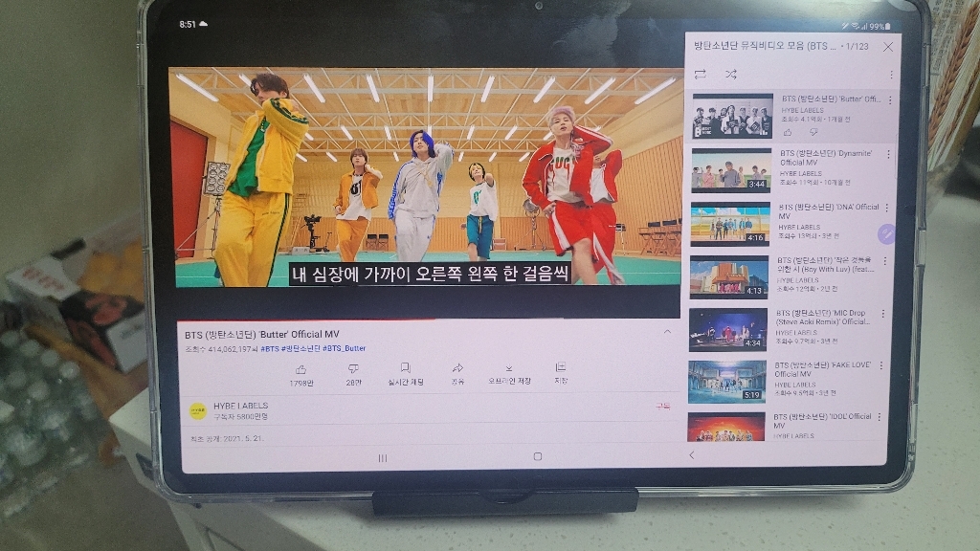980x551 pixels.
Task: Tap the purple floating edit bubble
Action: (x=886, y=234)
